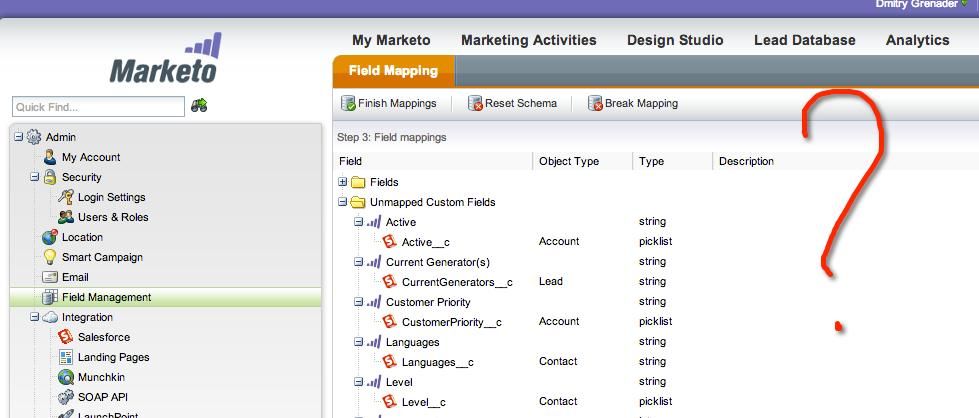Click the binoculars search icon beside Quick Find

(x=199, y=106)
